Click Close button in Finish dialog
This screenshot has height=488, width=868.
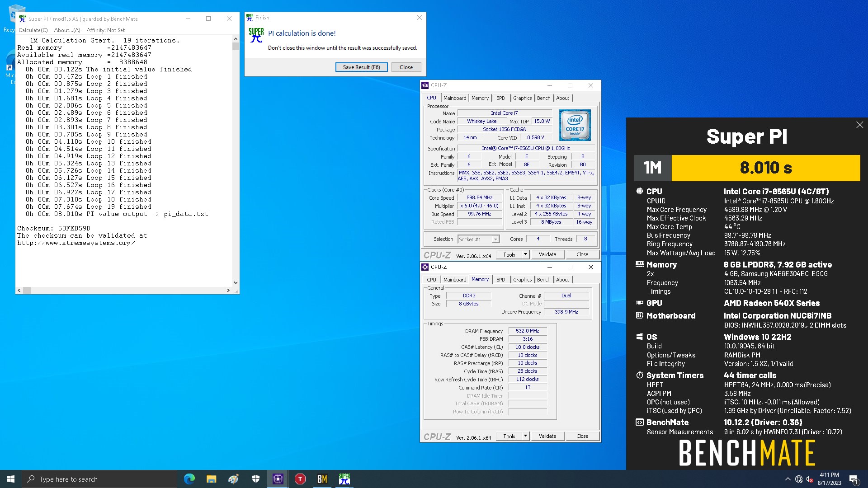pos(406,67)
